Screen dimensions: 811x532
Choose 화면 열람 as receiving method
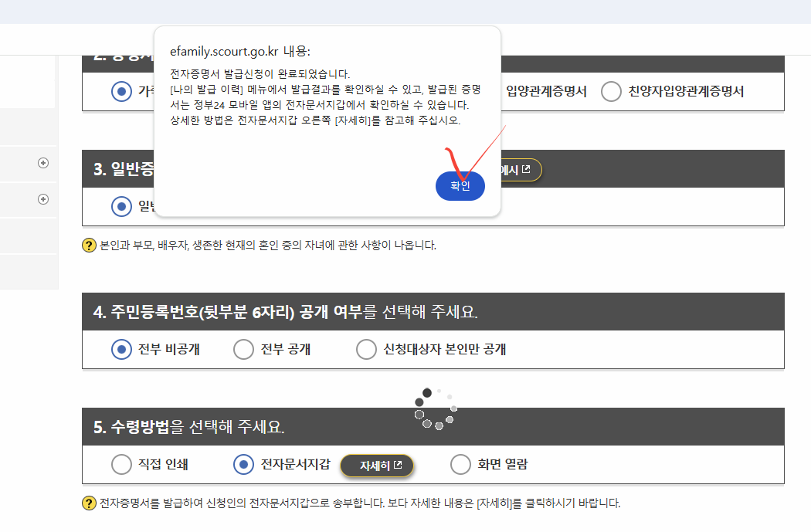click(460, 464)
